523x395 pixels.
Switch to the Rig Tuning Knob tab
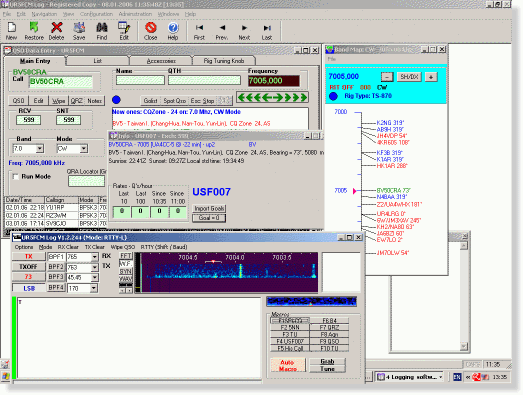click(x=224, y=61)
